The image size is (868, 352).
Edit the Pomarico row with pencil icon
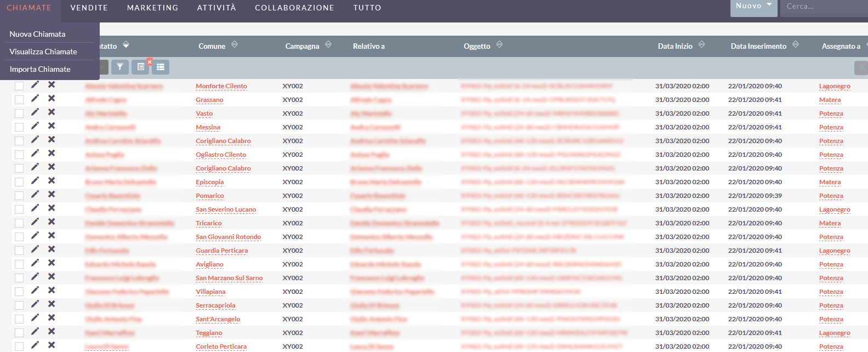point(35,194)
